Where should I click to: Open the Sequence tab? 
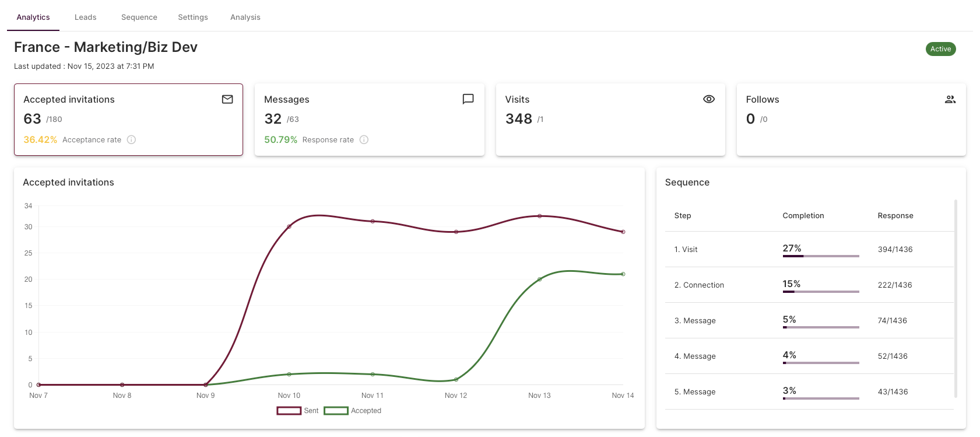[139, 17]
